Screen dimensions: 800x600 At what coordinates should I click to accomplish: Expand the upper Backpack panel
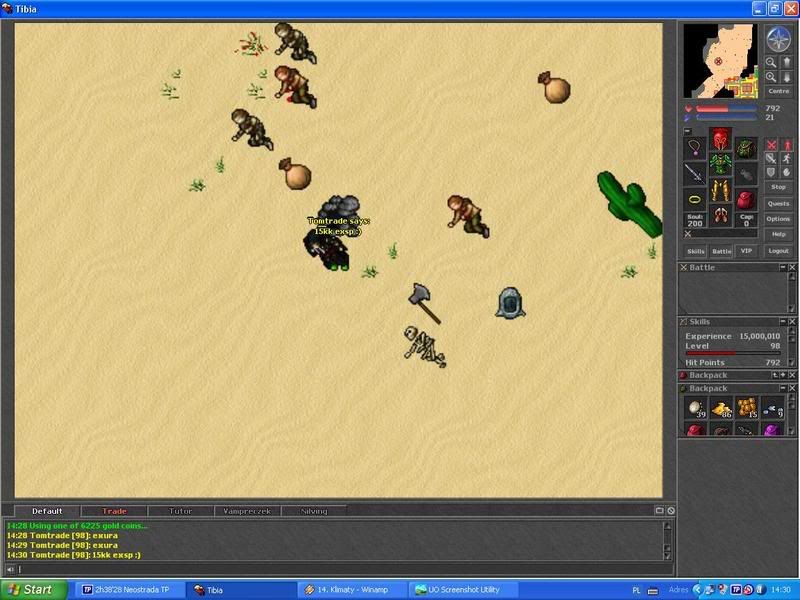(783, 375)
